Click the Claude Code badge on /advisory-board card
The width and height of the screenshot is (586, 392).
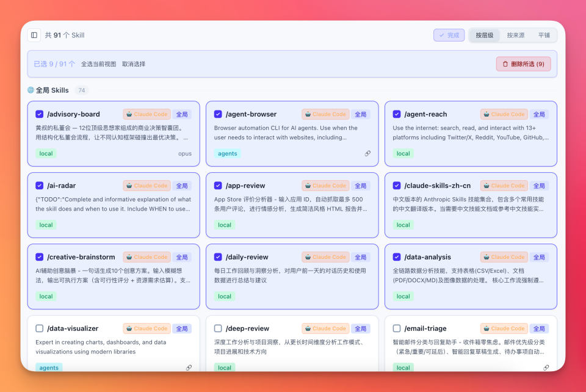tap(146, 114)
